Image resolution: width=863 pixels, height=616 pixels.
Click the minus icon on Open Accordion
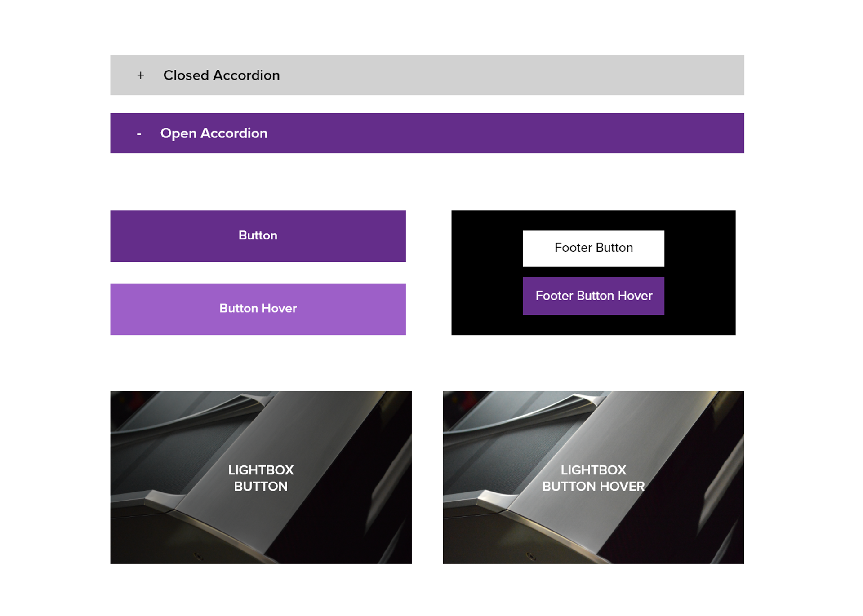pyautogui.click(x=139, y=134)
